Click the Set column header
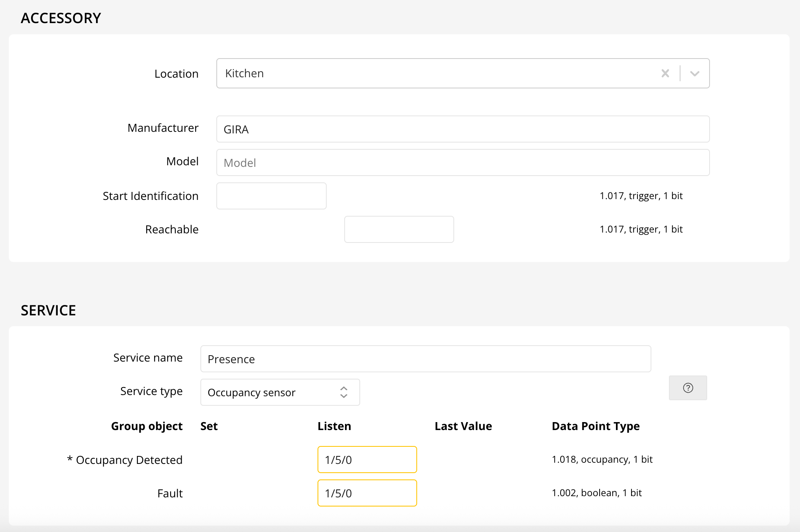Image resolution: width=800 pixels, height=532 pixels. click(209, 426)
